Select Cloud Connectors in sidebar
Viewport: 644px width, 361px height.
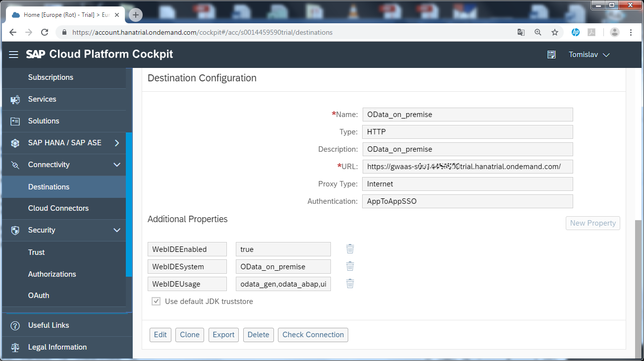58,208
